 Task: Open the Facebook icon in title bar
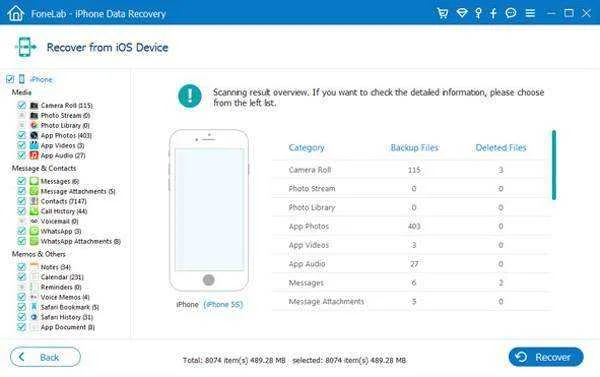click(493, 13)
